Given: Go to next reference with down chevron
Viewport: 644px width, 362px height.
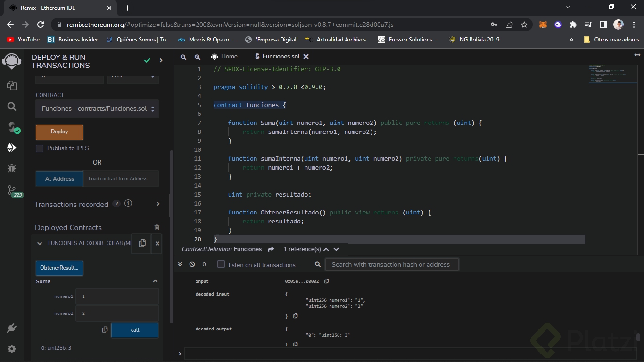Looking at the screenshot, I should (x=336, y=249).
